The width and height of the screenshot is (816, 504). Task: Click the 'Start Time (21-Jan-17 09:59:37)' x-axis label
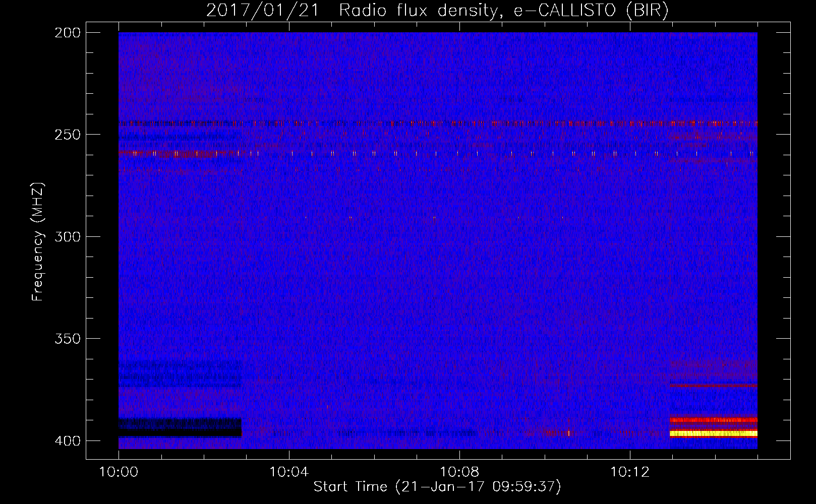[x=437, y=487]
